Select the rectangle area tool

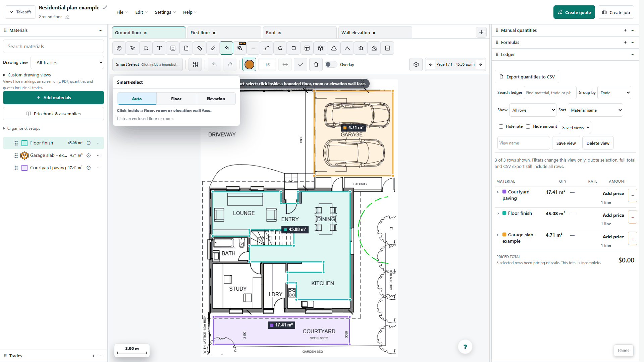click(x=293, y=48)
